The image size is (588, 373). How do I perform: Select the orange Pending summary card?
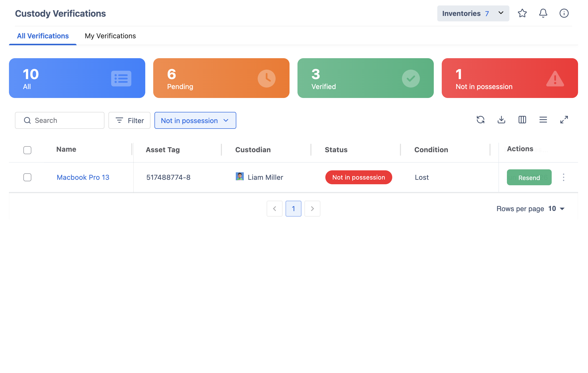221,78
